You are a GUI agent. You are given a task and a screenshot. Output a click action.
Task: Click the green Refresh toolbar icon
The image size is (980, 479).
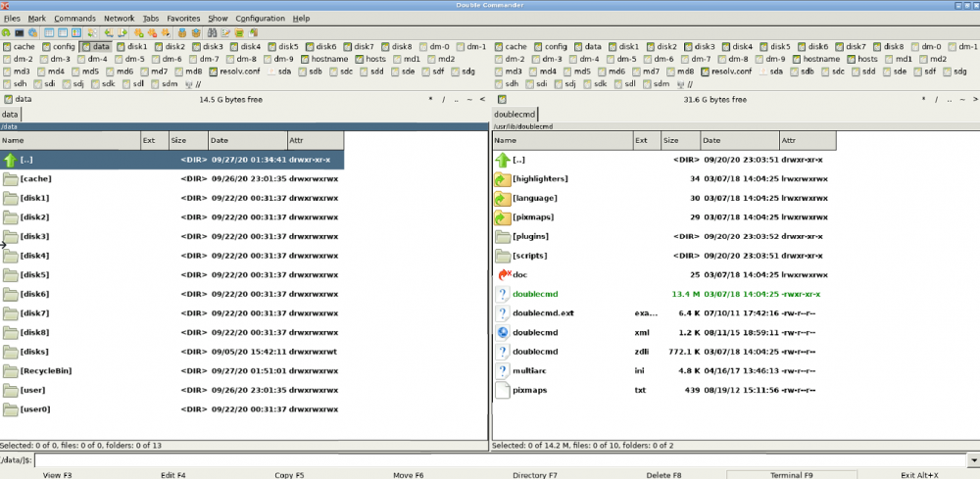click(x=6, y=32)
